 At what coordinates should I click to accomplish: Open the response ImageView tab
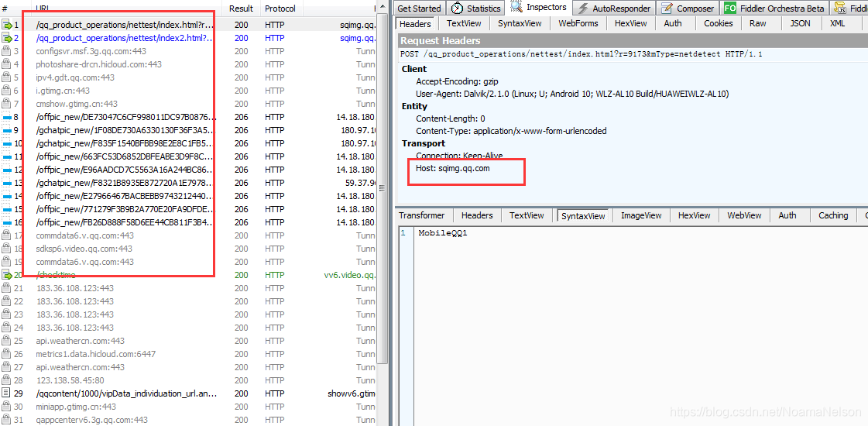pos(641,215)
